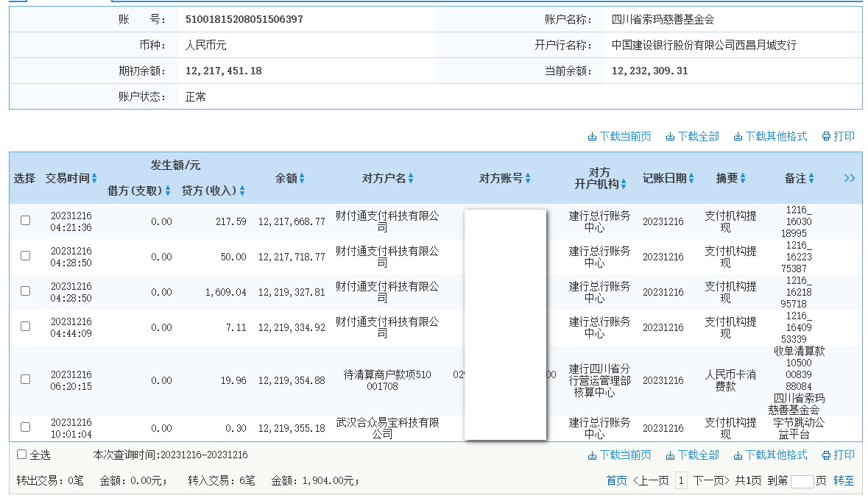Click top 下载全部 download link
The height and width of the screenshot is (498, 868).
pos(692,136)
